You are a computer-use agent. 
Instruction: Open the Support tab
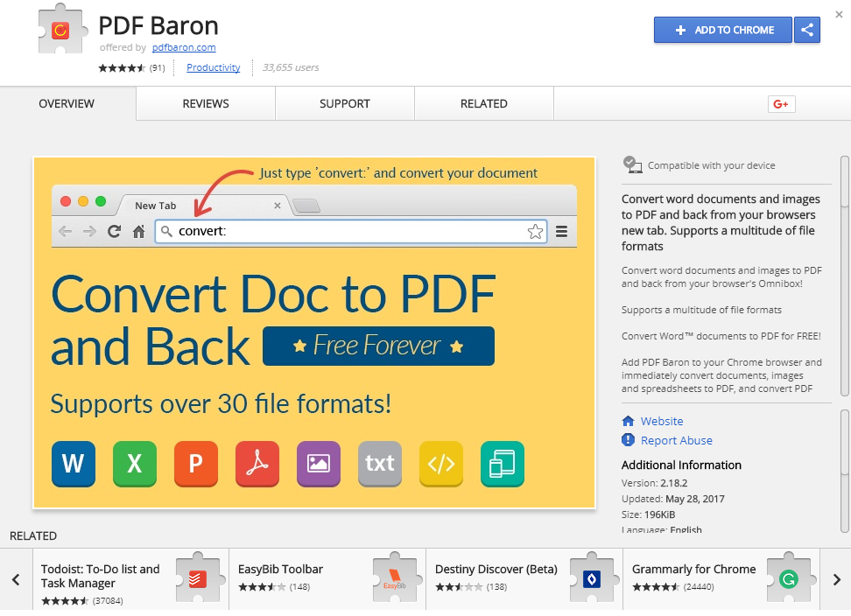click(x=344, y=104)
